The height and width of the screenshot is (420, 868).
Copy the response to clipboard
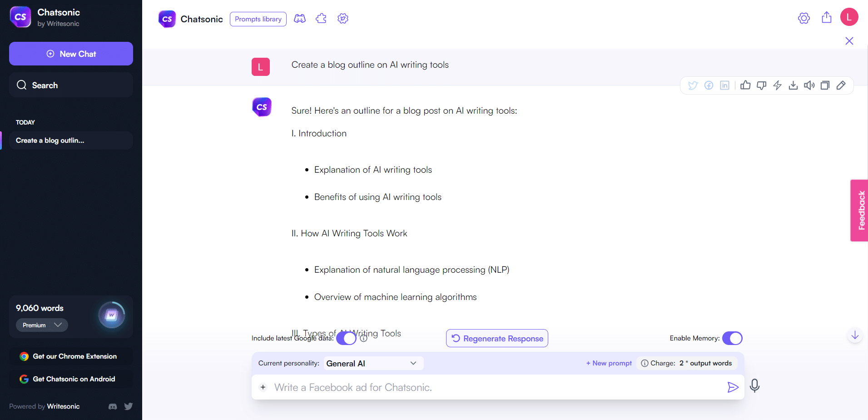(825, 85)
